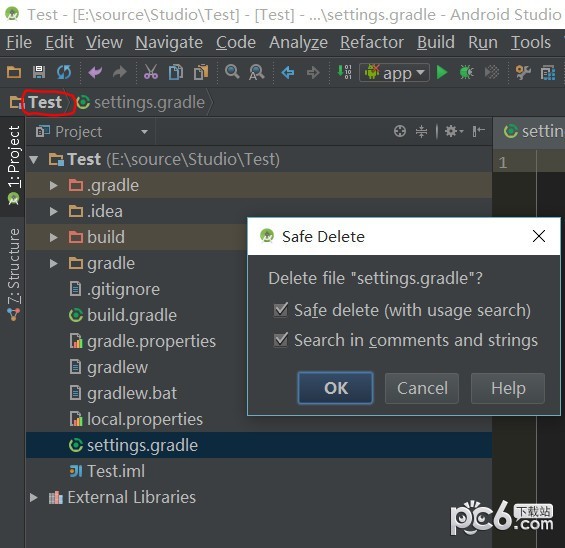565x548 pixels.
Task: Click Scroll from Source crosshair icon
Action: 400,131
